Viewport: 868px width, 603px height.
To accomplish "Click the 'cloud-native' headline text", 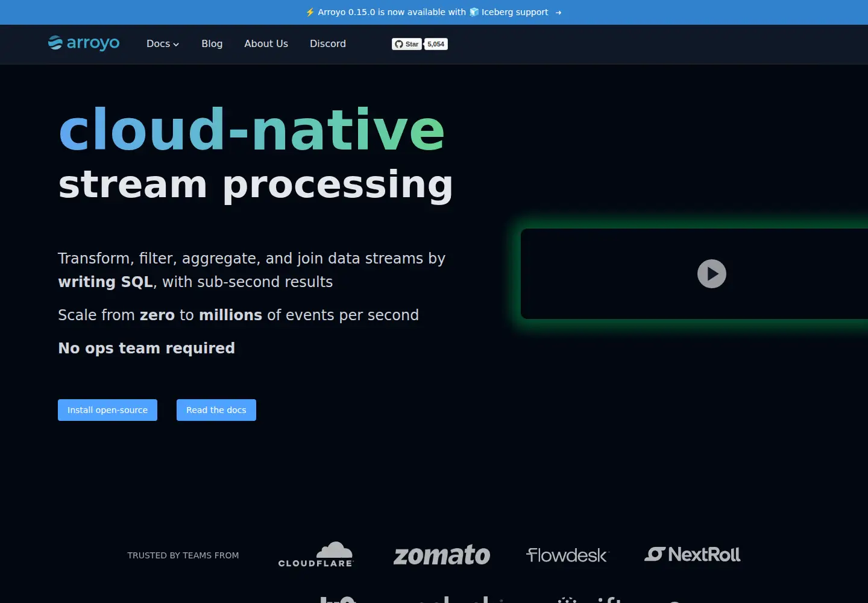I will 252,130.
